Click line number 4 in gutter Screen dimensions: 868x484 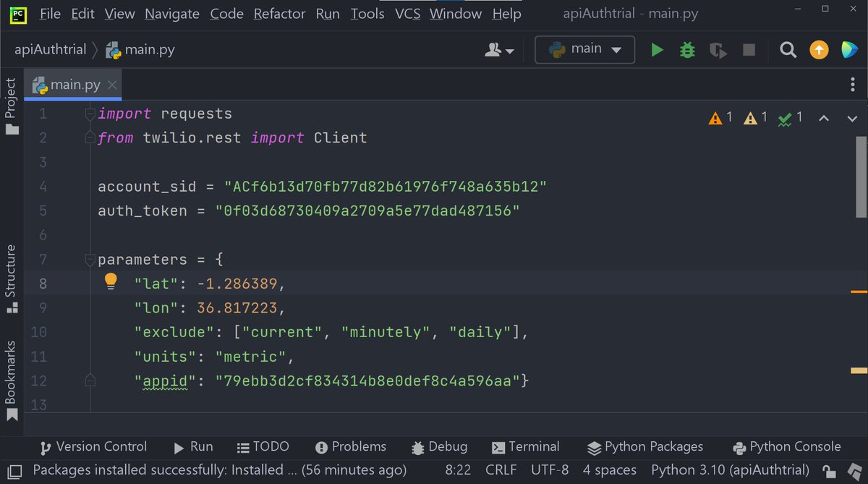(43, 187)
